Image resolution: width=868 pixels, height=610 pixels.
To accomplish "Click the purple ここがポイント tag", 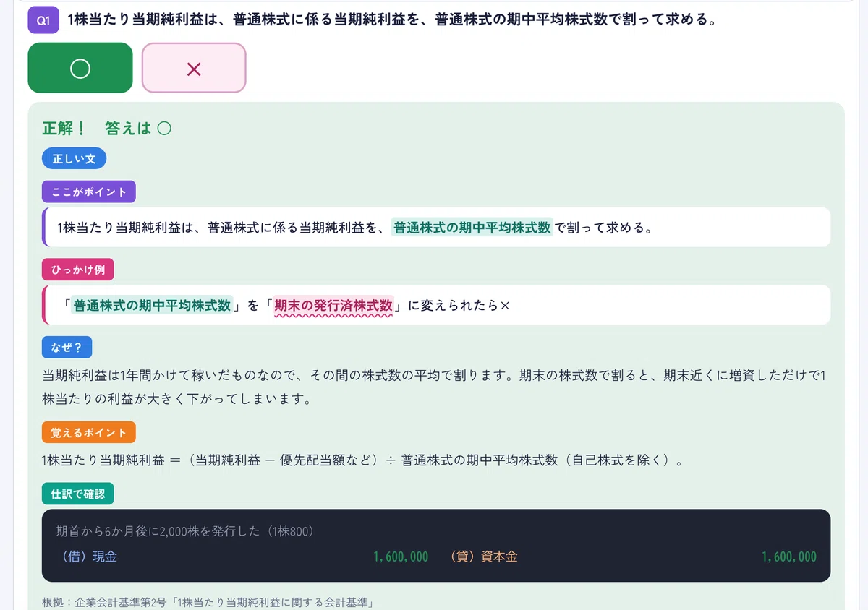I will [89, 192].
